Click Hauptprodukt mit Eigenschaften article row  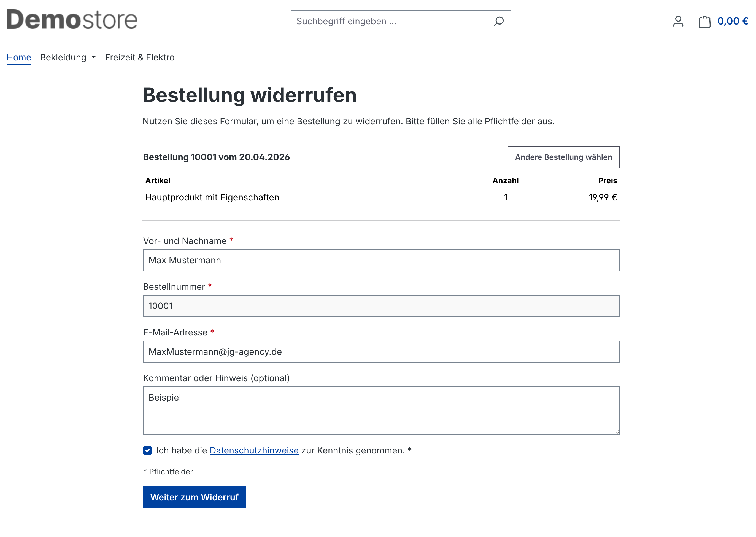point(212,197)
